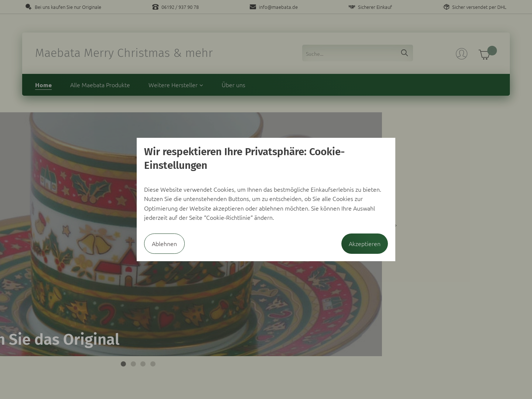Image resolution: width=532 pixels, height=399 pixels.
Task: Accept cookies with Akzeptieren button
Action: [365, 243]
